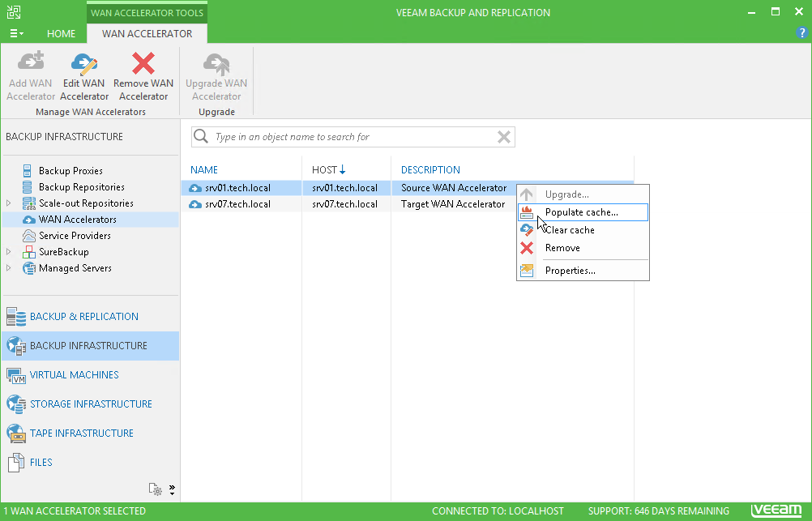
Task: Select Service Providers tree node
Action: click(x=75, y=236)
